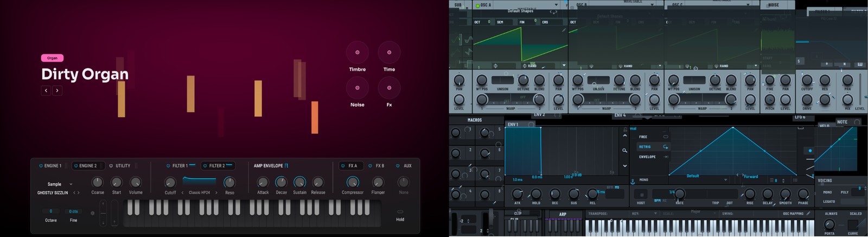This screenshot has height=237, width=868.
Task: Select the RETRIG trigger mode
Action: (x=645, y=147)
